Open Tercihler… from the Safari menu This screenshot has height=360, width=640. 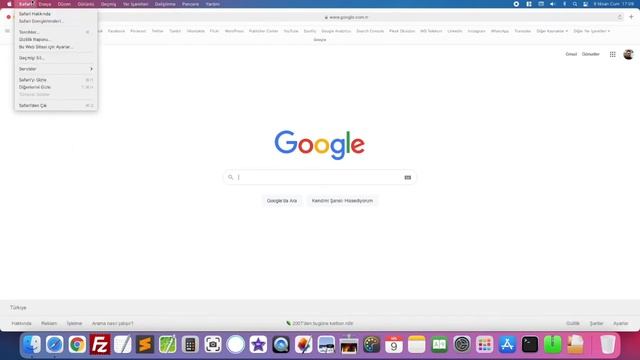pyautogui.click(x=56, y=32)
